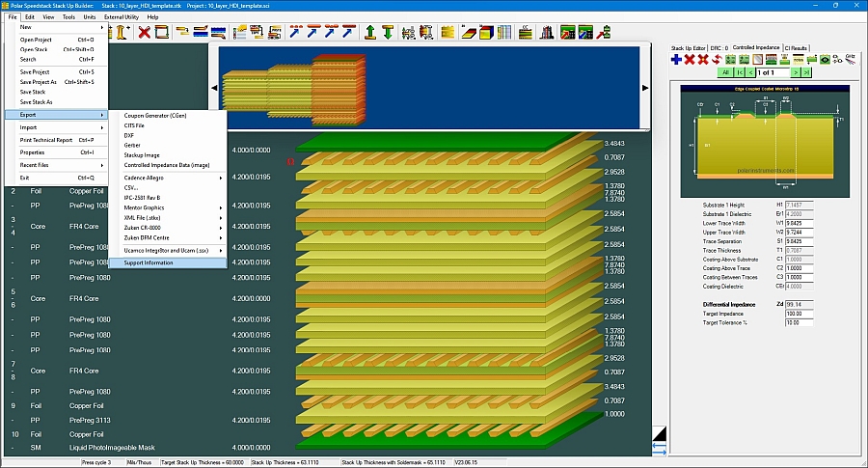868x468 pixels.
Task: Click the yellow stacked layers icon in main toolbar
Action: click(x=448, y=32)
